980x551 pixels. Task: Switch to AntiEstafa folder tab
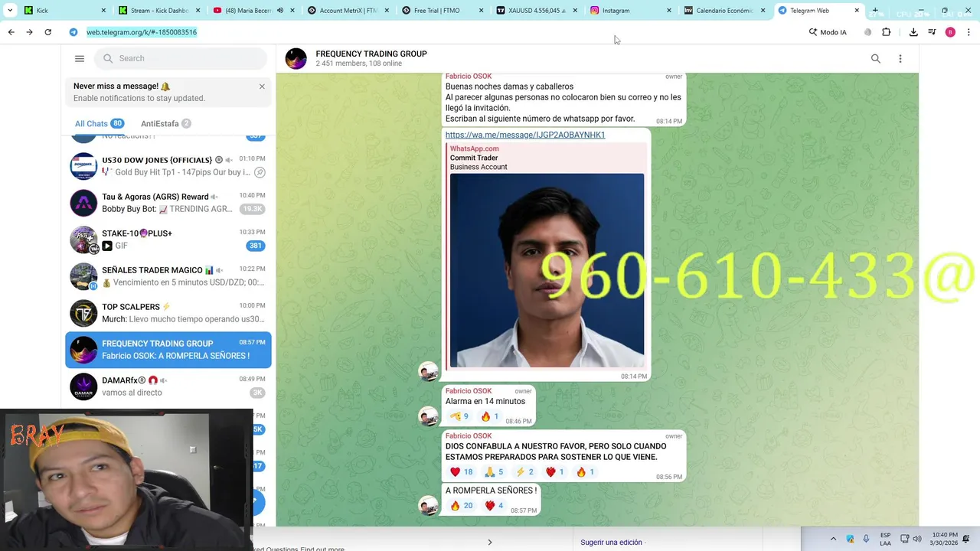[x=165, y=124]
